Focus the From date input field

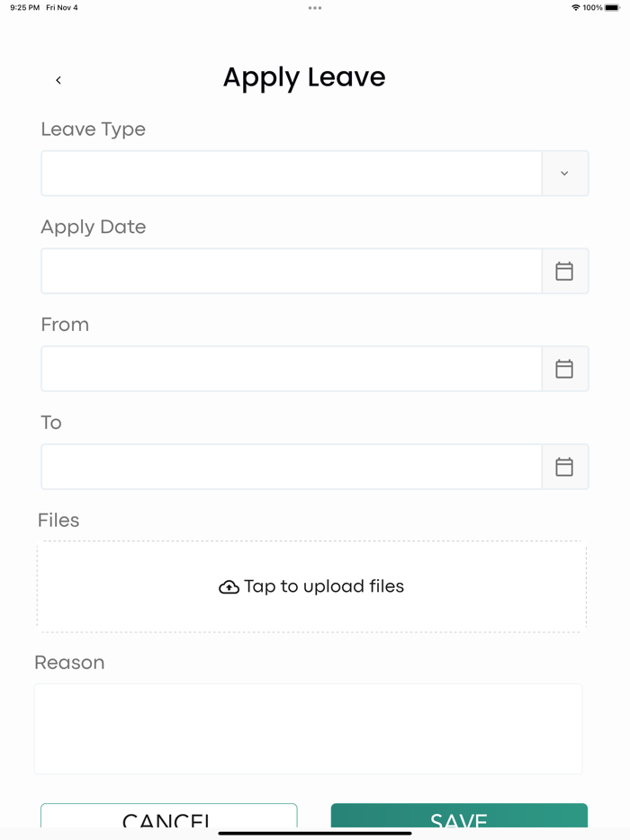click(291, 369)
